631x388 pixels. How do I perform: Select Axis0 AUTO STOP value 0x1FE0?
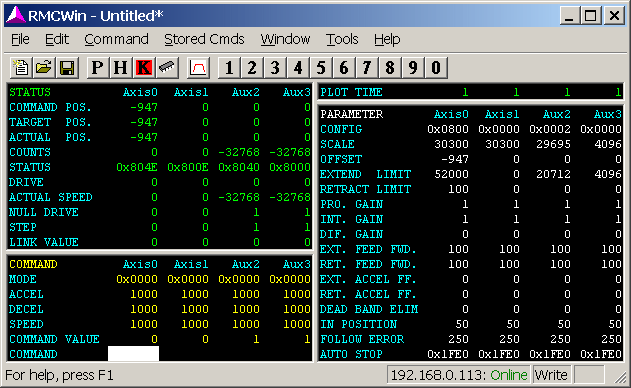tap(448, 354)
